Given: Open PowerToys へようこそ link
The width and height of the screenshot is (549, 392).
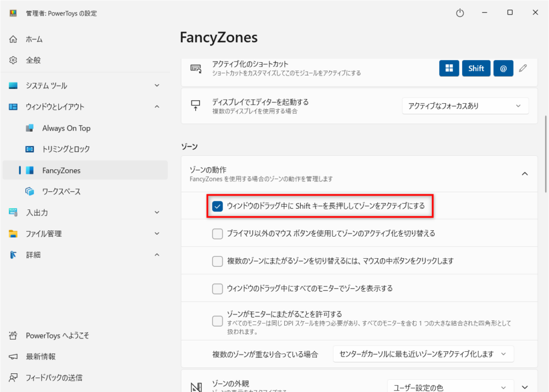Looking at the screenshot, I should click(x=57, y=336).
